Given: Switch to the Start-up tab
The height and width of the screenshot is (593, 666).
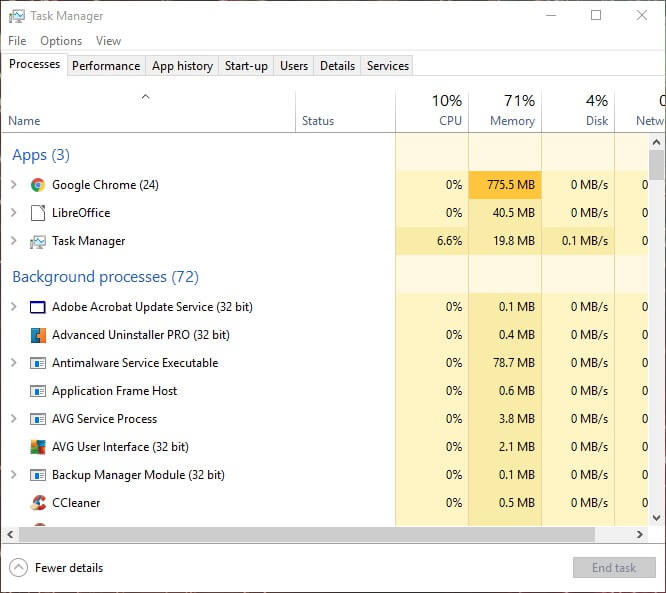Looking at the screenshot, I should [246, 66].
